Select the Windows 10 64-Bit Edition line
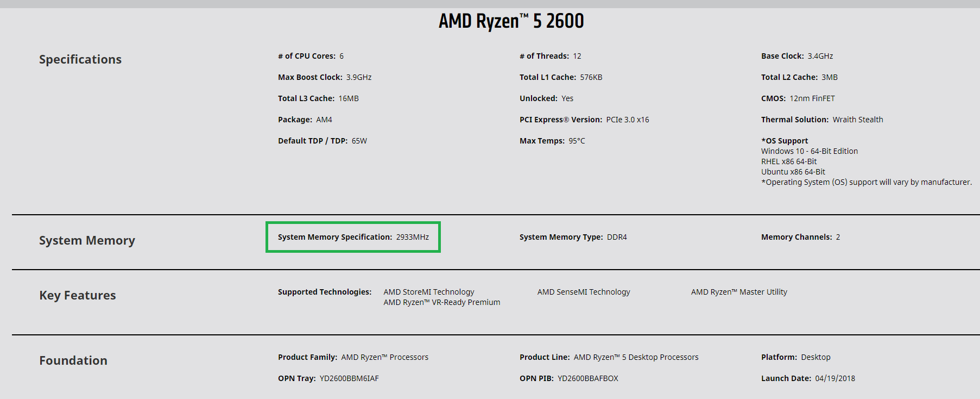This screenshot has width=980, height=399. 810,151
